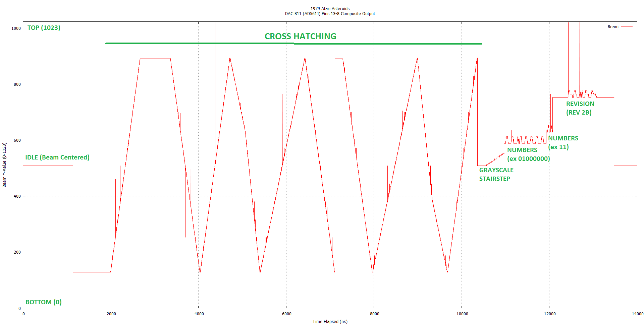Click the x-axis tick label 6000
This screenshot has width=644, height=325.
pos(286,314)
